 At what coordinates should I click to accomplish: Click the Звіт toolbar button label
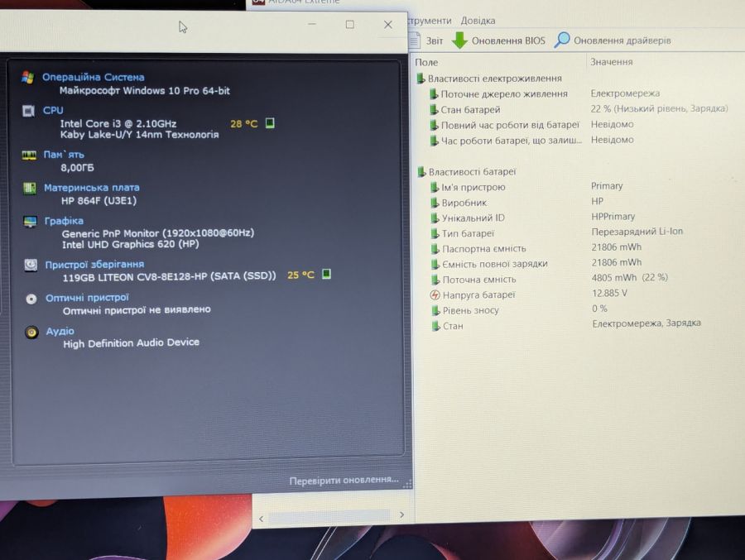point(435,41)
